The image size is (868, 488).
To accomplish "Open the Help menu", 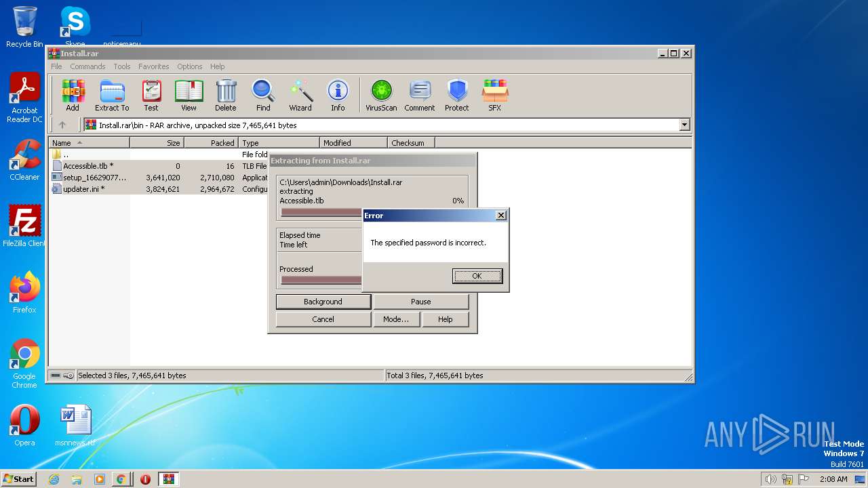I will 217,66.
